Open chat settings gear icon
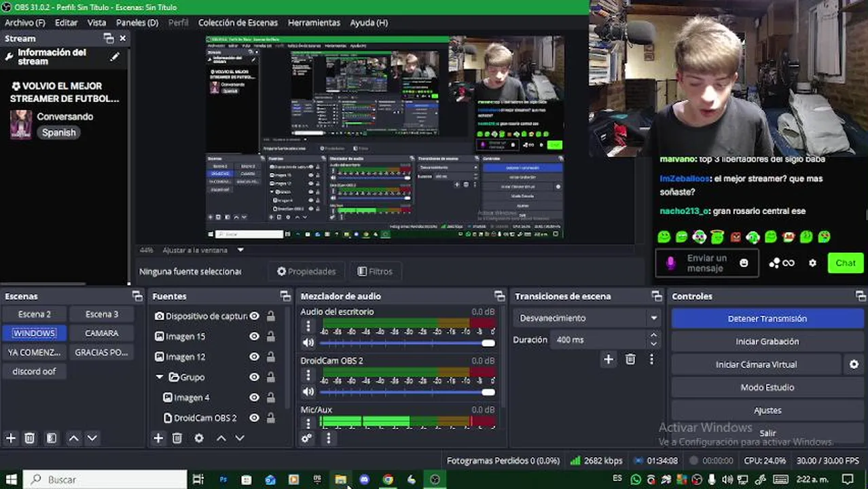 click(x=812, y=263)
